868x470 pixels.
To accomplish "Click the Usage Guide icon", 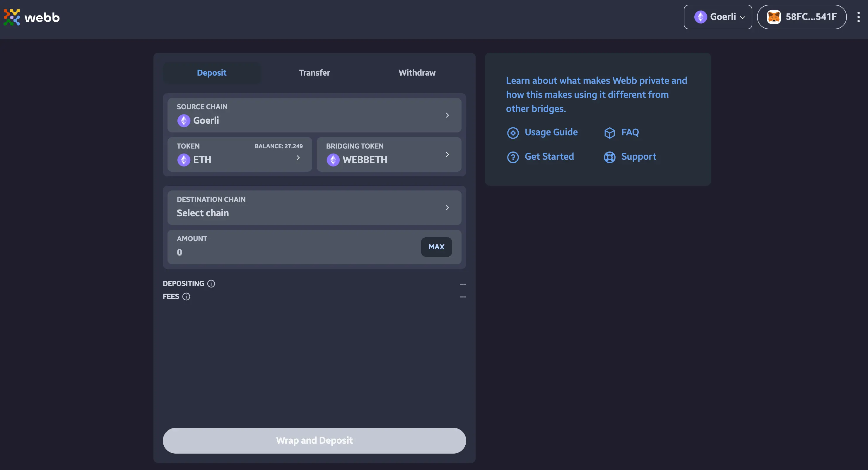I will [x=512, y=132].
